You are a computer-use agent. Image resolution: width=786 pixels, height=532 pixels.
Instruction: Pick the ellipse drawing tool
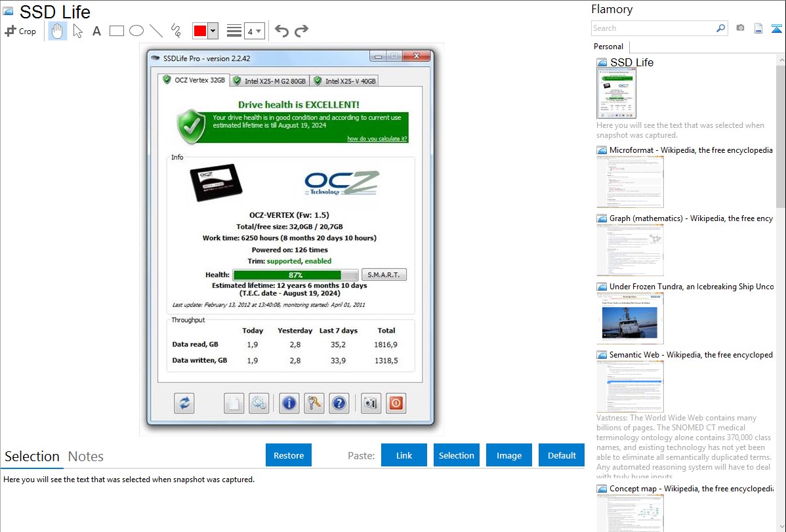click(136, 31)
